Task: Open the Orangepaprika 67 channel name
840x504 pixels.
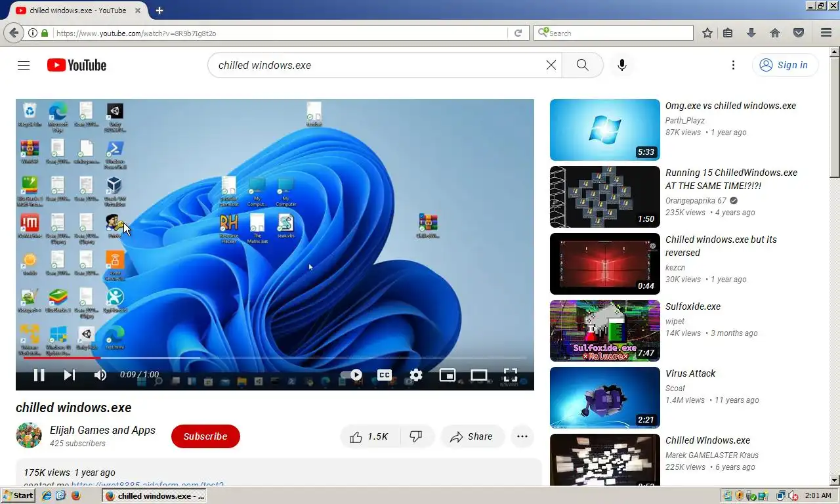Action: pyautogui.click(x=696, y=201)
